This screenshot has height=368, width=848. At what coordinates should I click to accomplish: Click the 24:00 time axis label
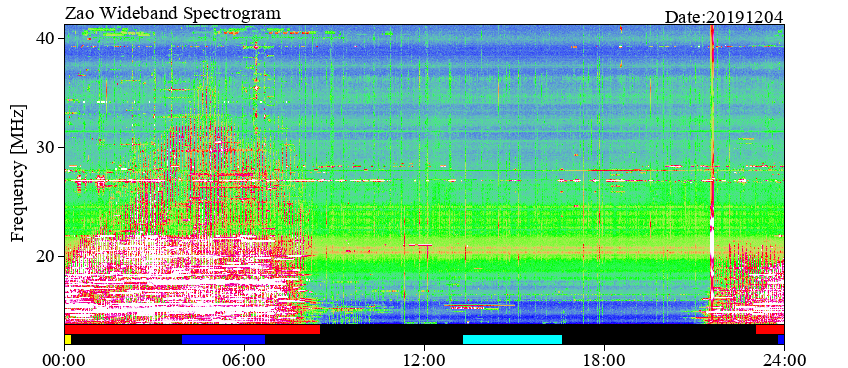(x=784, y=359)
